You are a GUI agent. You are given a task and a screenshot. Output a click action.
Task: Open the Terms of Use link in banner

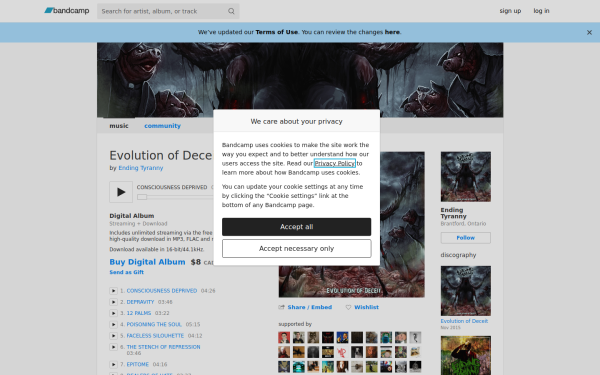click(277, 32)
